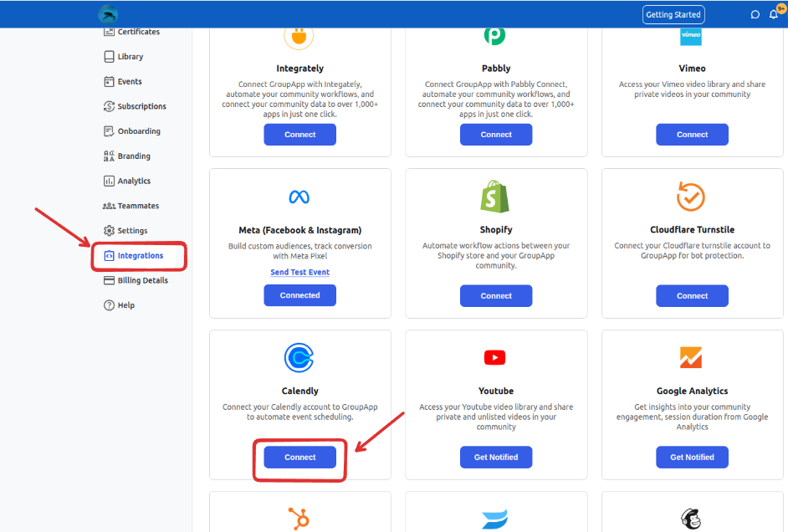Open the notifications bell icon
This screenshot has width=788, height=532.
tap(774, 14)
